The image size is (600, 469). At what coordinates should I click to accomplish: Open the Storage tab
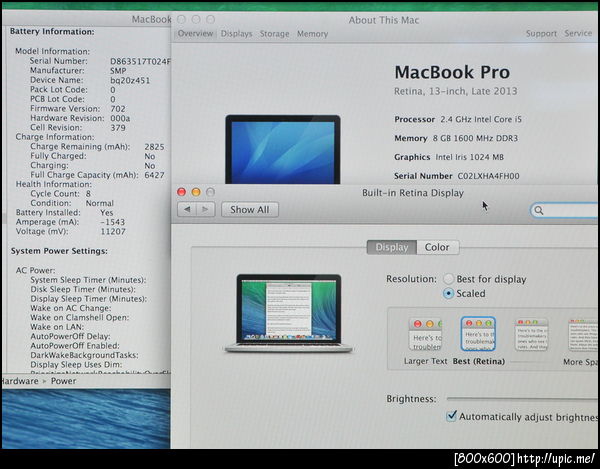[x=275, y=34]
